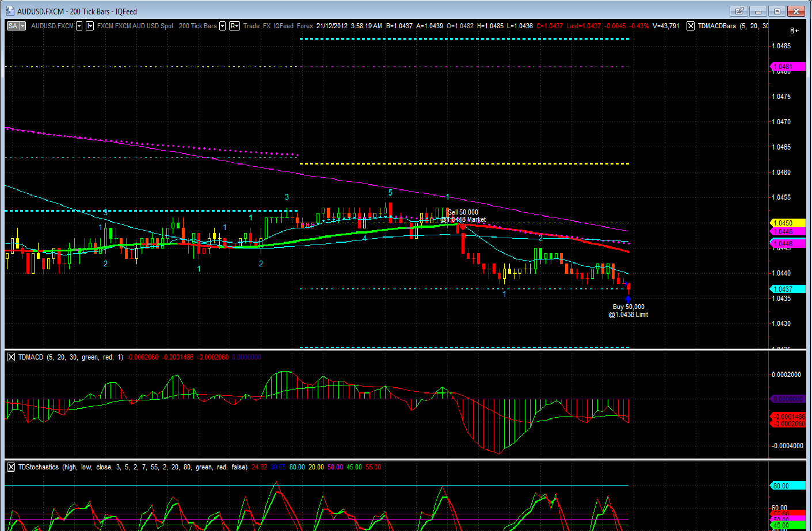Click the high value H=1.0485
Viewport: 812px width, 531px height.
click(x=490, y=26)
